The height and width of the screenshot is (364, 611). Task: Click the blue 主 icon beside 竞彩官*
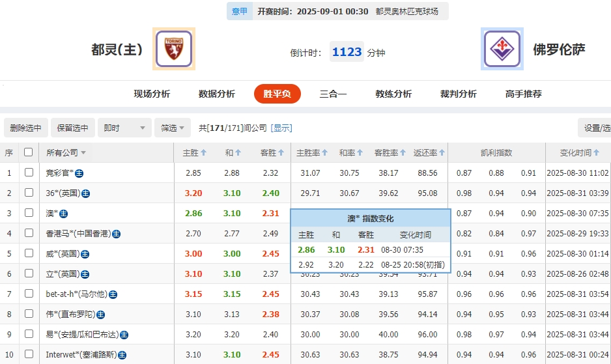point(79,173)
